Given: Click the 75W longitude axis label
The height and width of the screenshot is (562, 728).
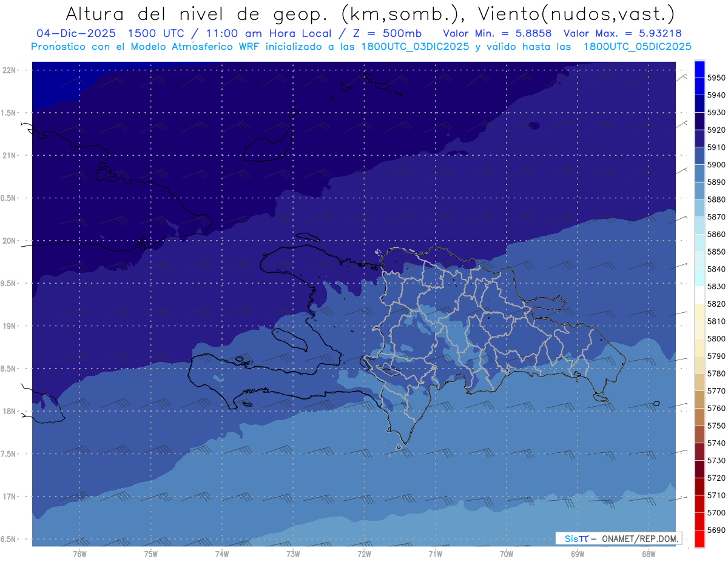Looking at the screenshot, I should click(150, 554).
